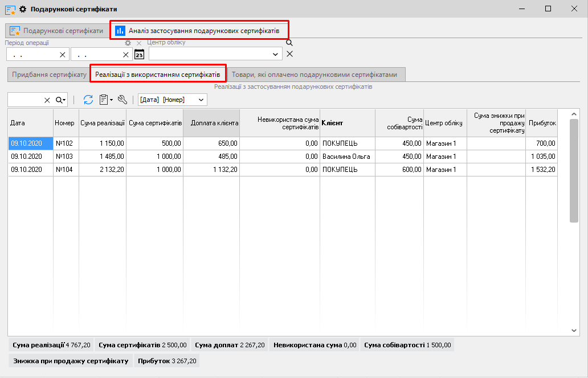This screenshot has width=588, height=378.
Task: Open the clipboard report menu icon
Action: coord(105,100)
